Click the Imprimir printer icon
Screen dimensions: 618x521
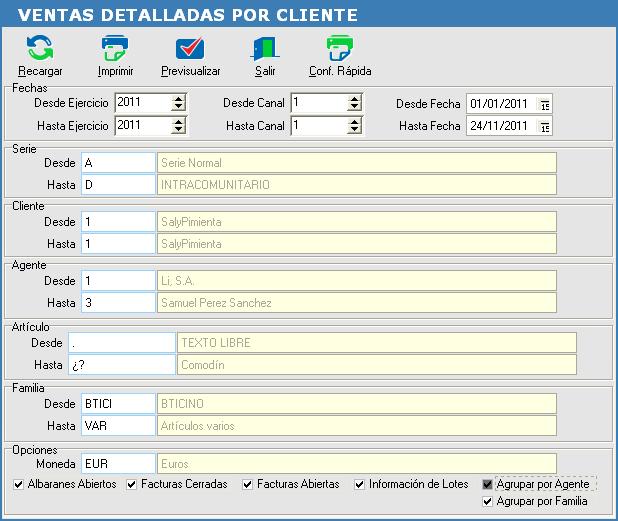coord(115,48)
